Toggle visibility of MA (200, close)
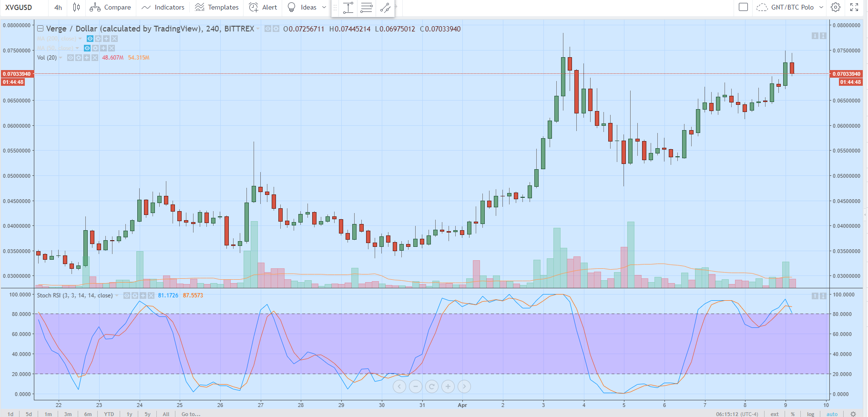 [x=90, y=39]
